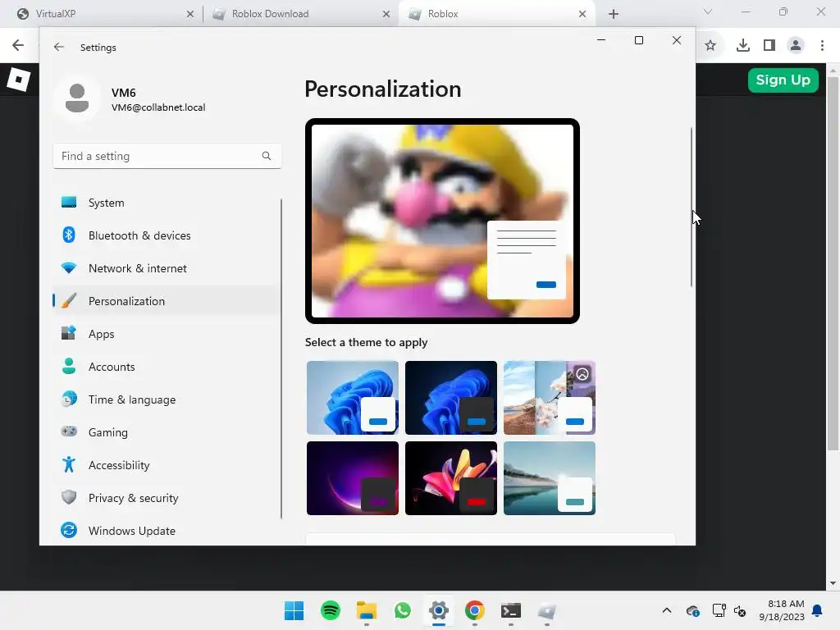Open WhatsApp from the taskbar
The height and width of the screenshot is (630, 840).
click(x=402, y=610)
